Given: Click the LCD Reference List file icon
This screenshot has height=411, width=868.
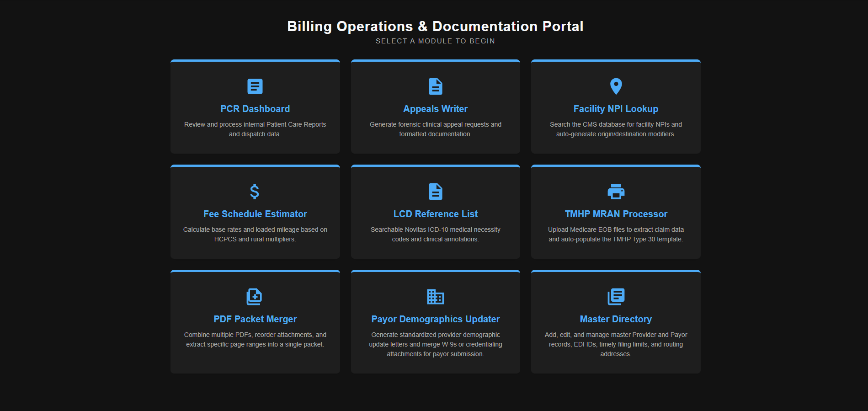Looking at the screenshot, I should [x=436, y=192].
